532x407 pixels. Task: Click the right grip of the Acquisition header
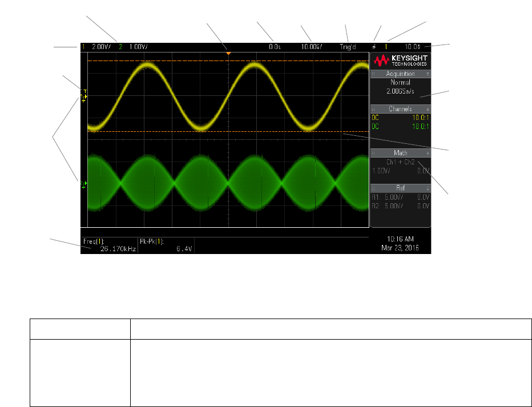click(428, 74)
